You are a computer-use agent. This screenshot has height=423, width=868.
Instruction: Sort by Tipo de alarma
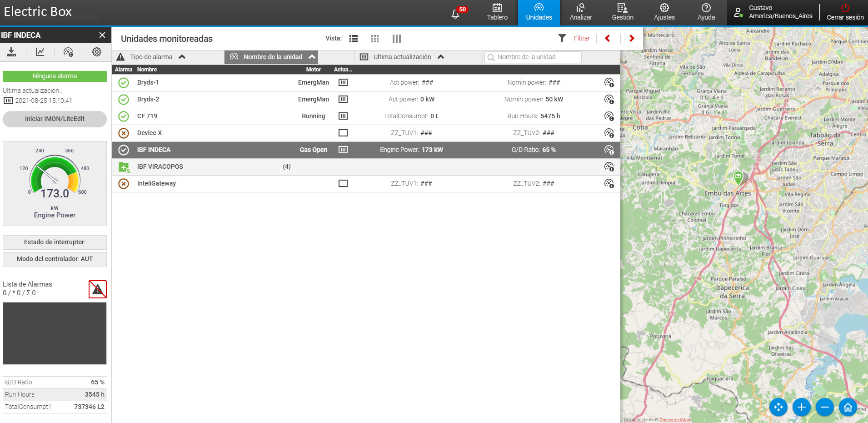click(151, 57)
